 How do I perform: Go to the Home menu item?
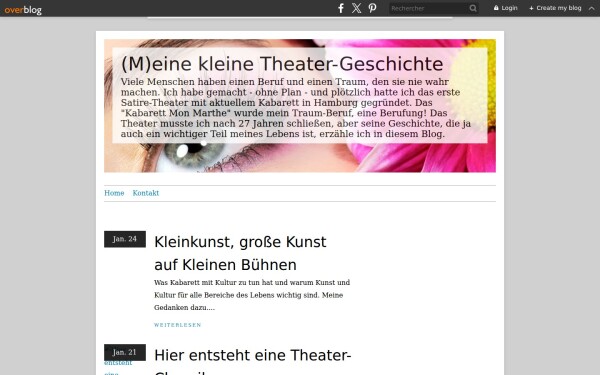tap(114, 193)
